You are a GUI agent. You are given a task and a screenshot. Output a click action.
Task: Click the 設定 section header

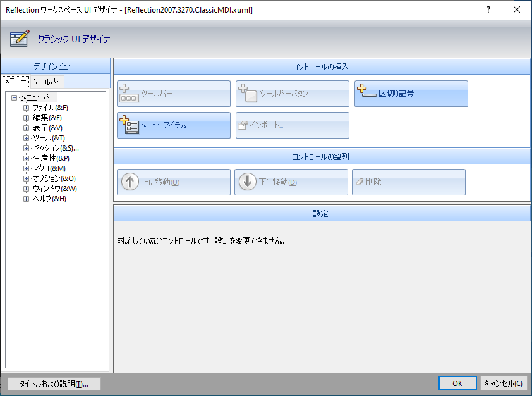pyautogui.click(x=322, y=214)
